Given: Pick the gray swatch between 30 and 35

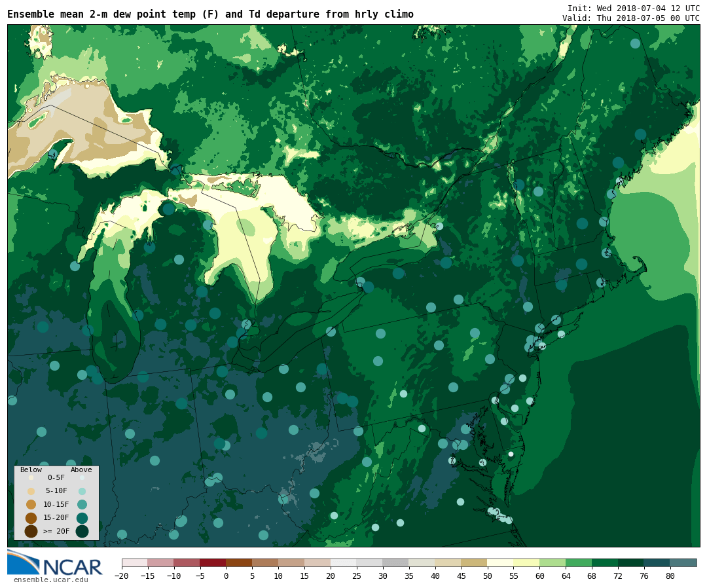Looking at the screenshot, I should point(396,562).
